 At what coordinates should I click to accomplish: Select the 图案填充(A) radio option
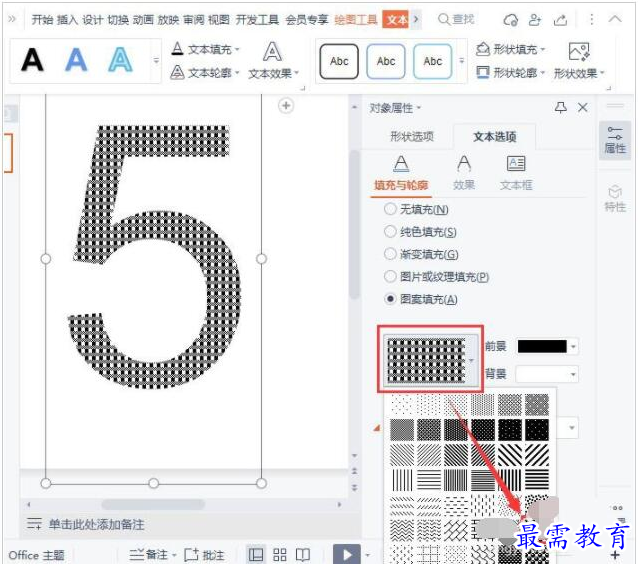pos(421,299)
